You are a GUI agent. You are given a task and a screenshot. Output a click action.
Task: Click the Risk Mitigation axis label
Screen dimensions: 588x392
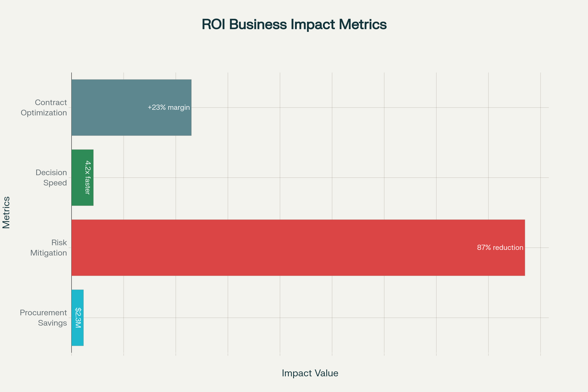49,248
